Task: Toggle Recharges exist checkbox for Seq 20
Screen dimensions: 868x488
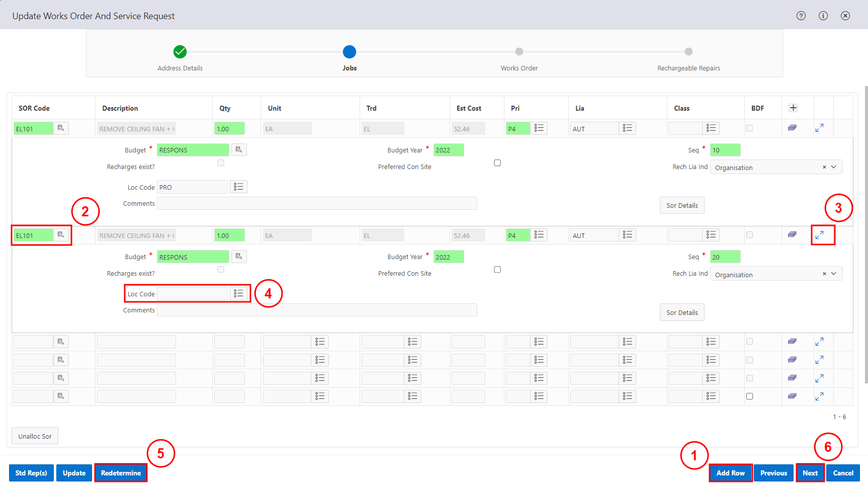Action: click(221, 270)
